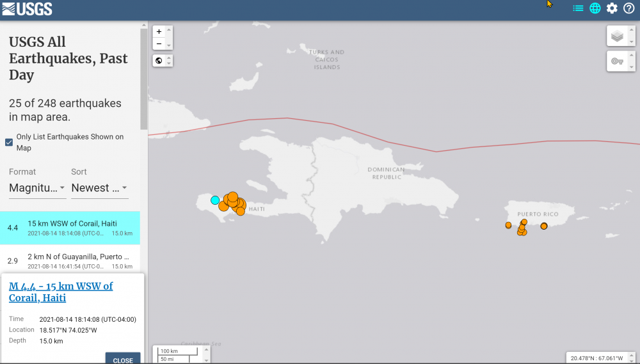Zoom in on the map

[x=159, y=31]
